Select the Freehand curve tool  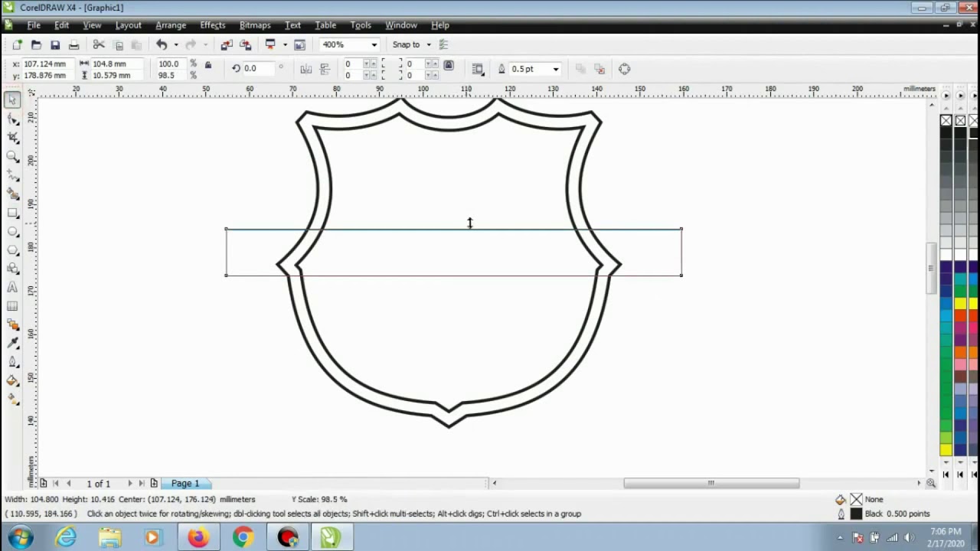point(12,175)
